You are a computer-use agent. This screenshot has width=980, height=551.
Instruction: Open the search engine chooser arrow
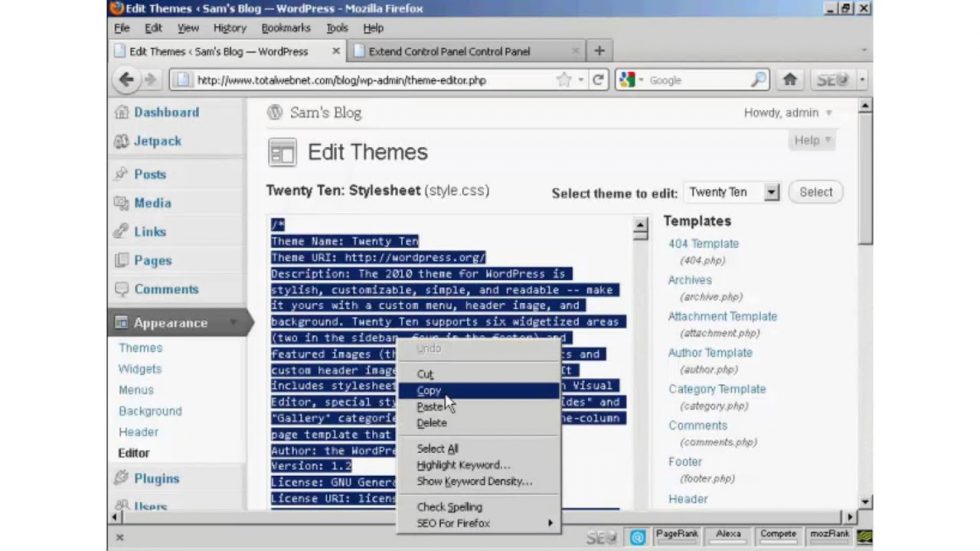click(641, 80)
